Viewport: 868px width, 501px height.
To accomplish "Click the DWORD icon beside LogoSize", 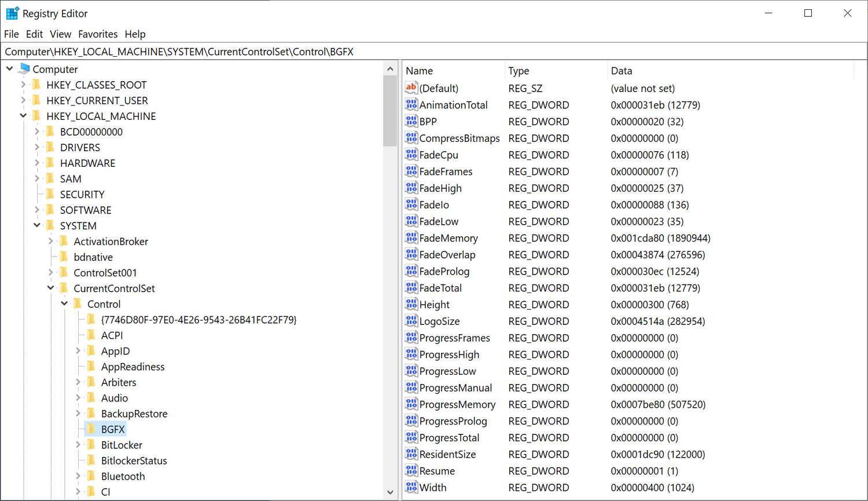I will click(411, 321).
